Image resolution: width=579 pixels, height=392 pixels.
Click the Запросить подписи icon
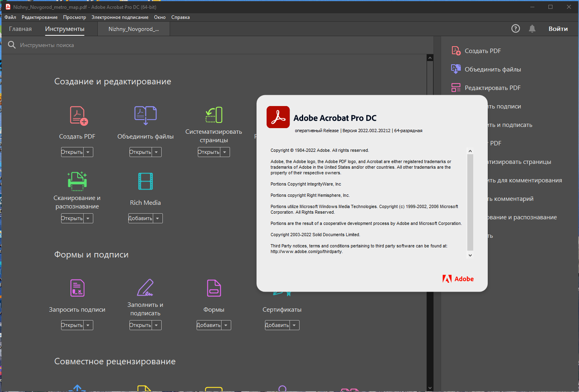(x=77, y=288)
